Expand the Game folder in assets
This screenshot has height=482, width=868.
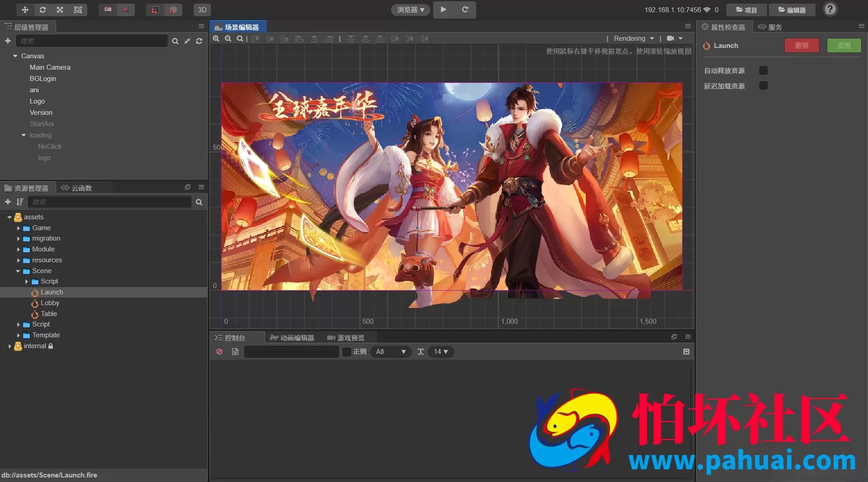coord(19,228)
